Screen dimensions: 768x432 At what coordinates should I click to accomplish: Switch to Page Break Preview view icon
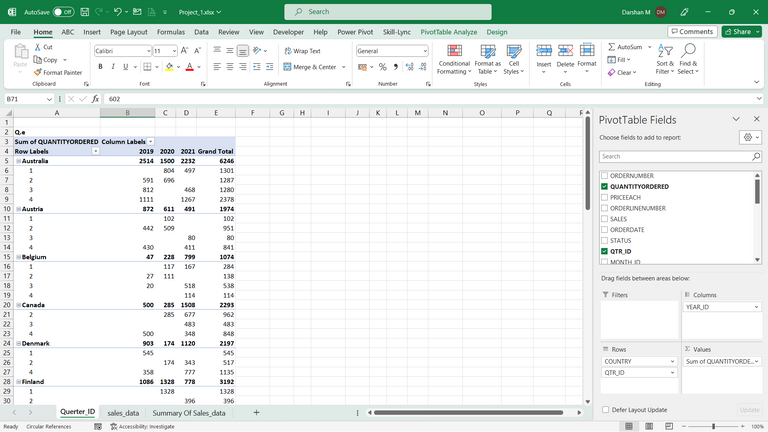(669, 427)
